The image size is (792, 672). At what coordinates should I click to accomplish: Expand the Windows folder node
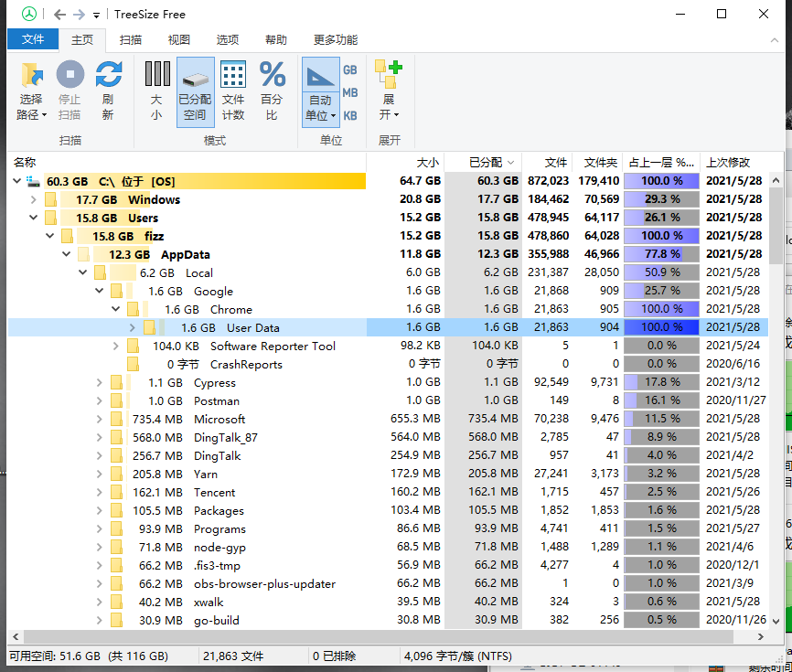(x=33, y=199)
